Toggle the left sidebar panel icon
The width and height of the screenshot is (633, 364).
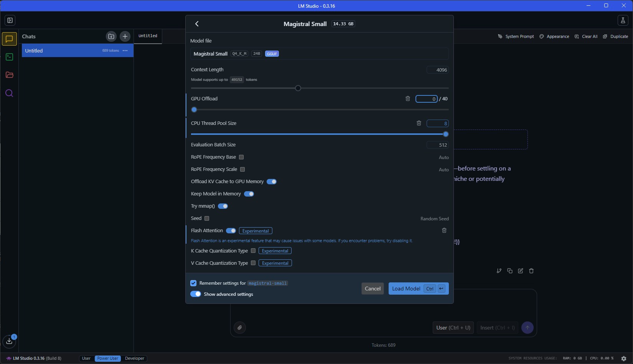[10, 20]
